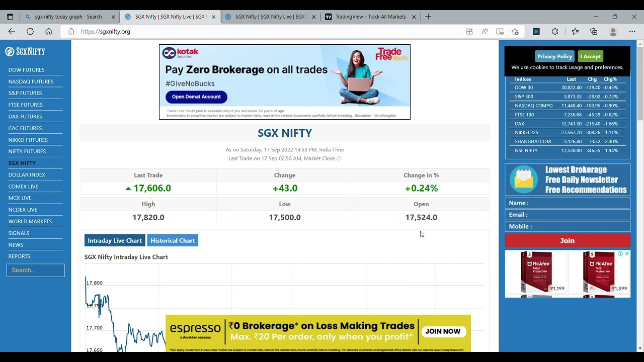The width and height of the screenshot is (644, 362).
Task: Click the McAfee product thumbnail priced ₹1,199
Action: 536,271
